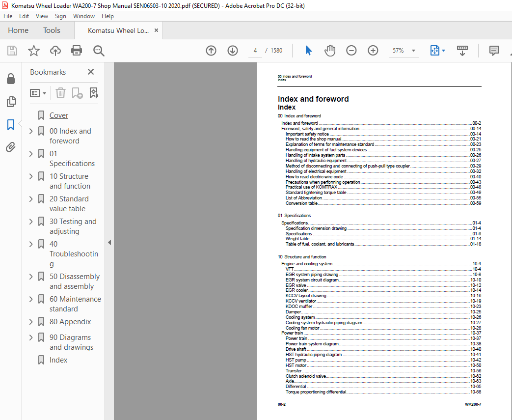512x420 pixels.
Task: Add document to starred with star icon
Action: pos(34,51)
